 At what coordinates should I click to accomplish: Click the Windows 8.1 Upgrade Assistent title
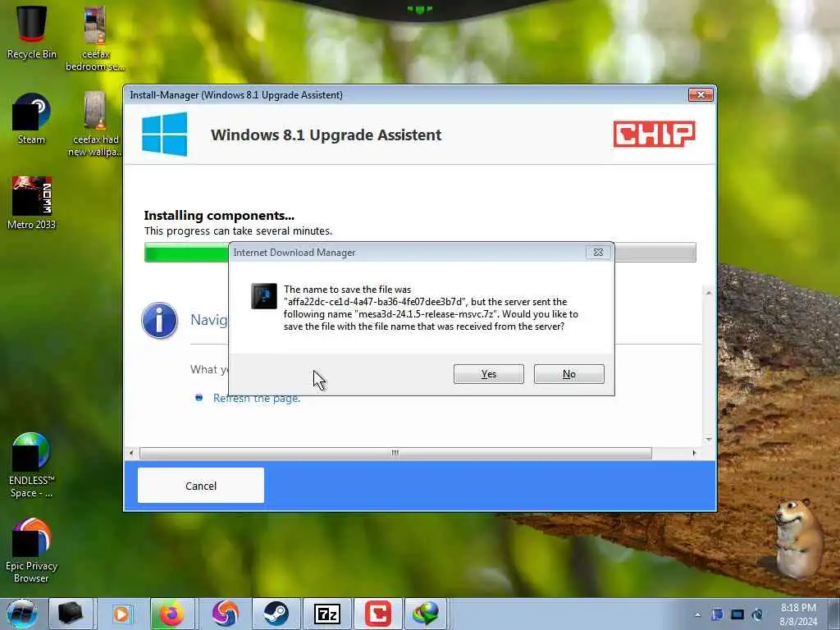click(326, 135)
